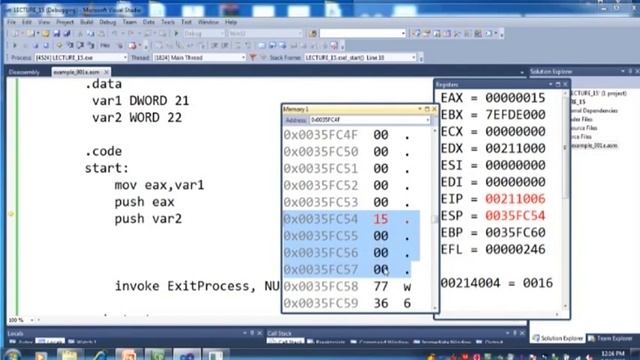Open the Debug menu
640x360 pixels.
(108, 22)
